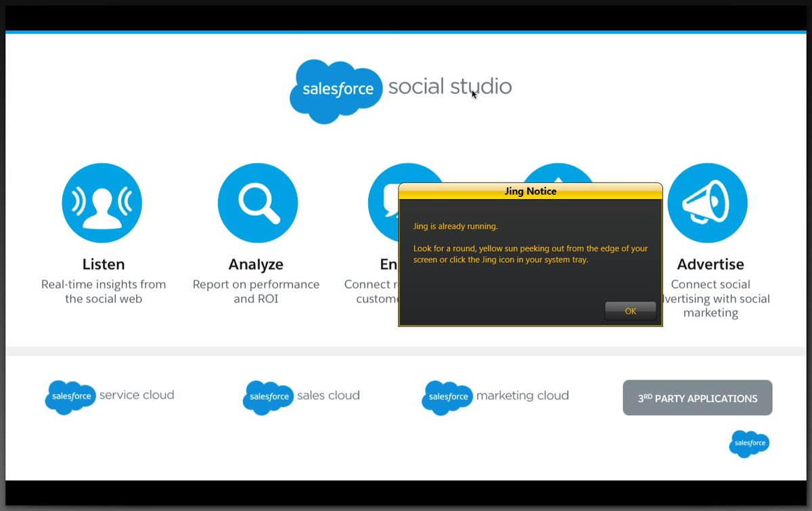Click 'Real-time insights from the social web' text
The width and height of the screenshot is (812, 511).
click(x=104, y=292)
